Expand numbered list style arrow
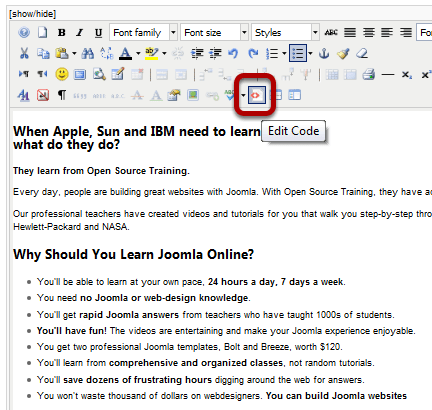The image size is (432, 410). coord(284,53)
